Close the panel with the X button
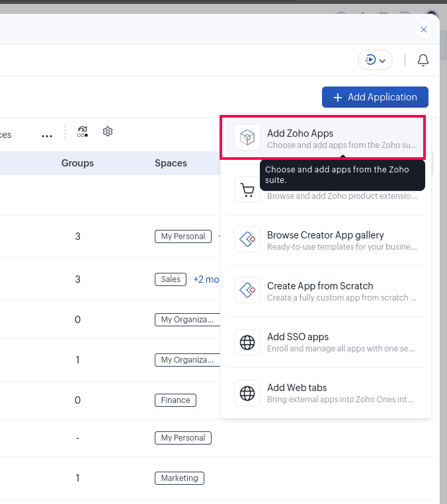This screenshot has height=504, width=447. tap(424, 29)
